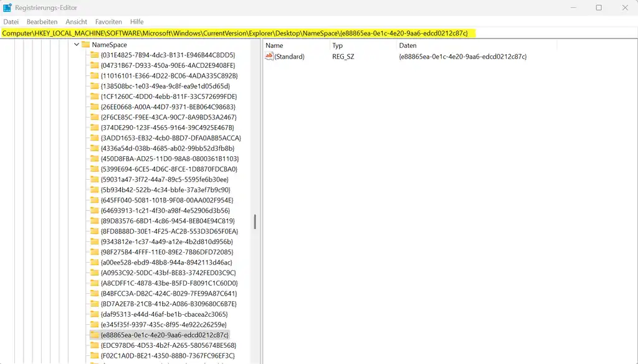Select highlighted key {e88865ea-0e1c-4e20-9aa6-edcd0212c87c}
This screenshot has width=638, height=364.
coord(164,335)
